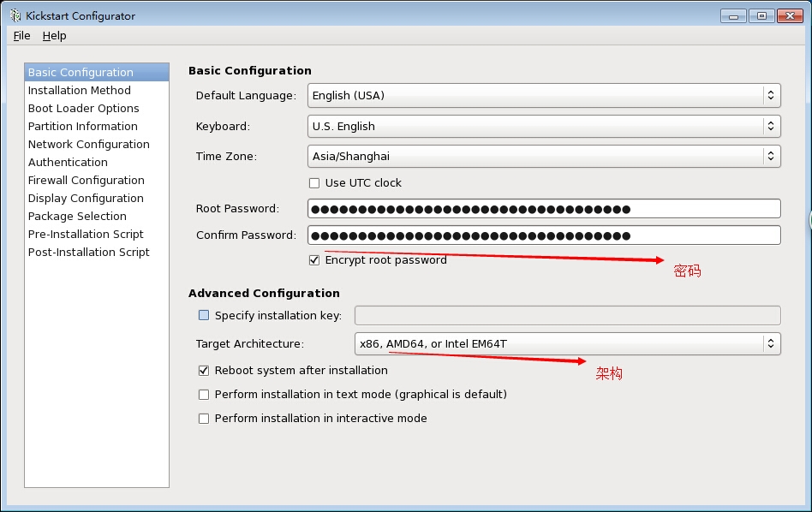This screenshot has width=812, height=512.
Task: Open the Target Architecture dropdown
Action: [x=568, y=343]
